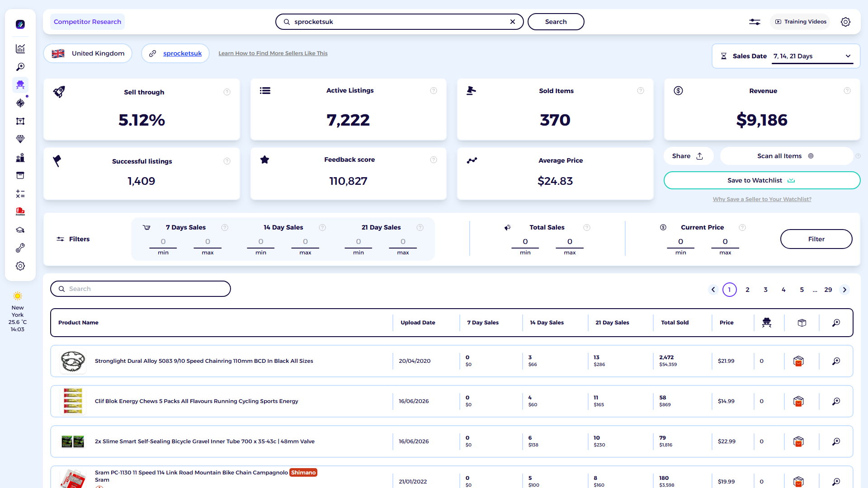The height and width of the screenshot is (488, 868).
Task: Click Feedback score help question mark
Action: [x=434, y=160]
